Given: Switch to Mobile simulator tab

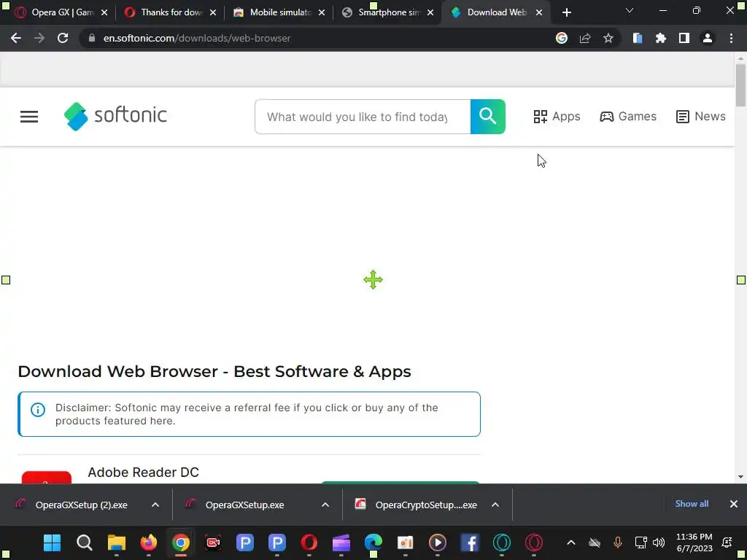Looking at the screenshot, I should coord(274,12).
